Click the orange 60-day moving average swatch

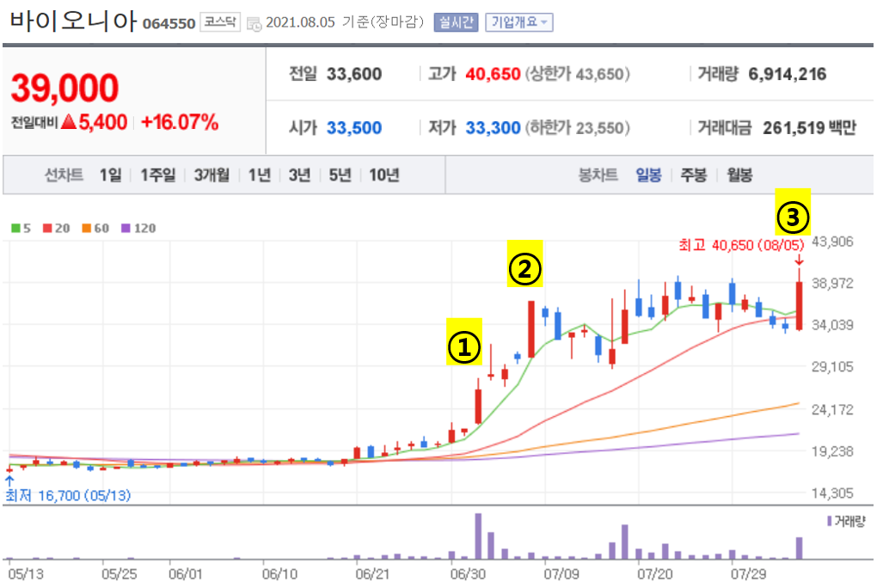pyautogui.click(x=86, y=228)
